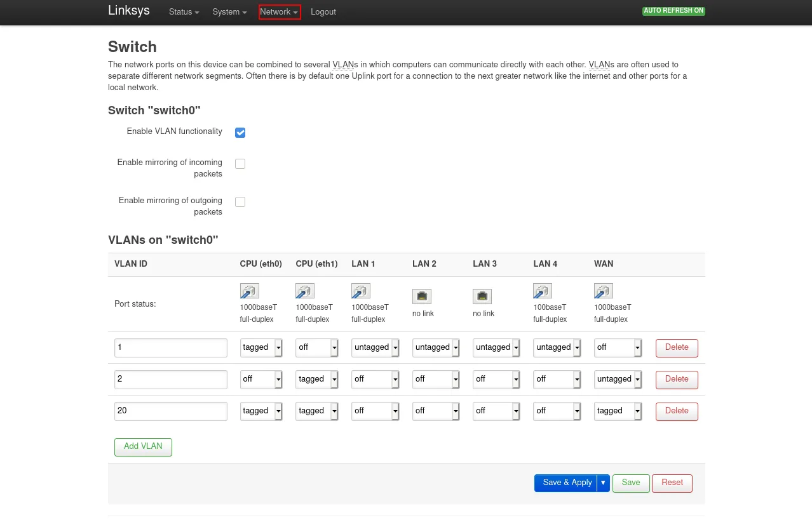Click the 'Port status:' row label
Screen dimensions: 812x527
(x=135, y=304)
